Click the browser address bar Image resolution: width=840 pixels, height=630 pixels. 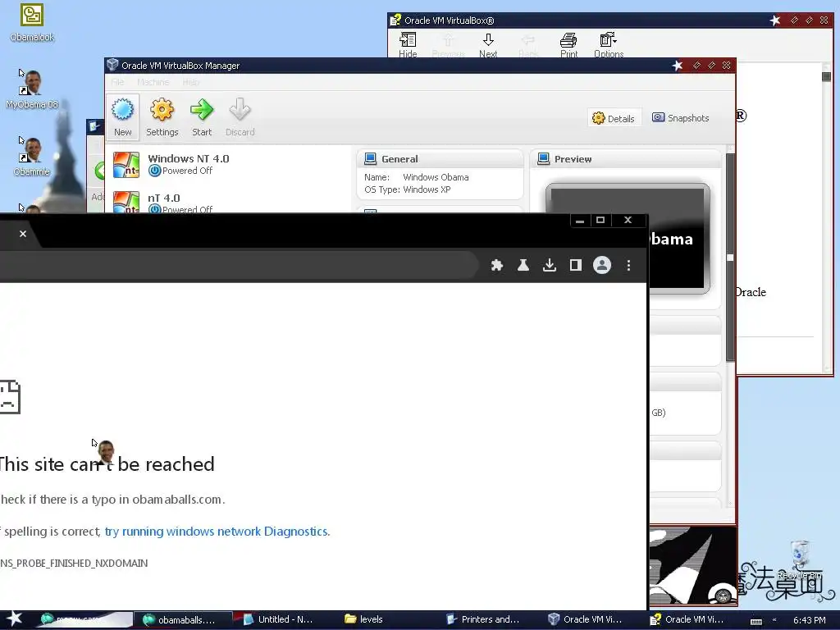pyautogui.click(x=239, y=265)
